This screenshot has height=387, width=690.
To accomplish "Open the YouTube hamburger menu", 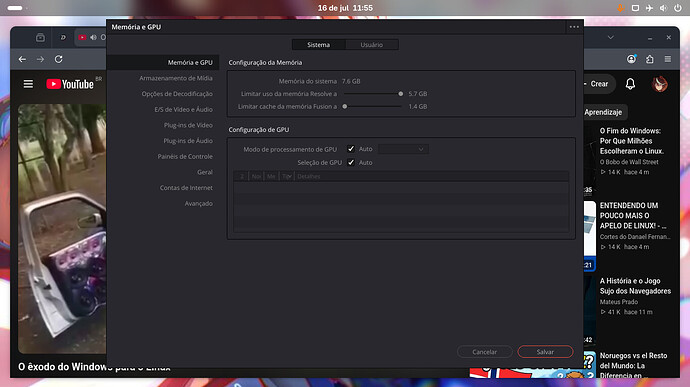I will point(28,84).
